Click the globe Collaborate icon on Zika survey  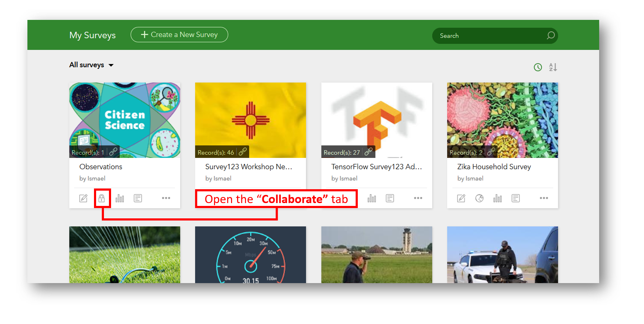(480, 198)
